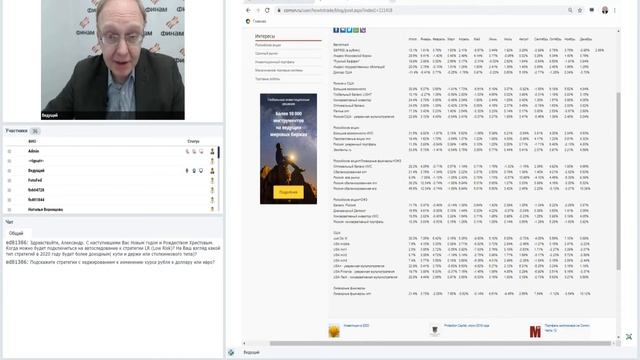This screenshot has width=640, height=360.
Task: Go back with the browser back arrow
Action: (248, 10)
